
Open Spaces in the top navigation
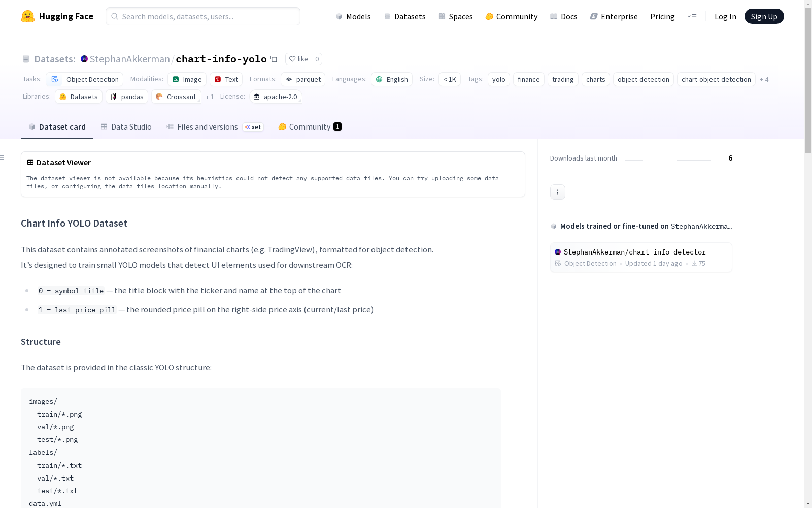coord(455,16)
